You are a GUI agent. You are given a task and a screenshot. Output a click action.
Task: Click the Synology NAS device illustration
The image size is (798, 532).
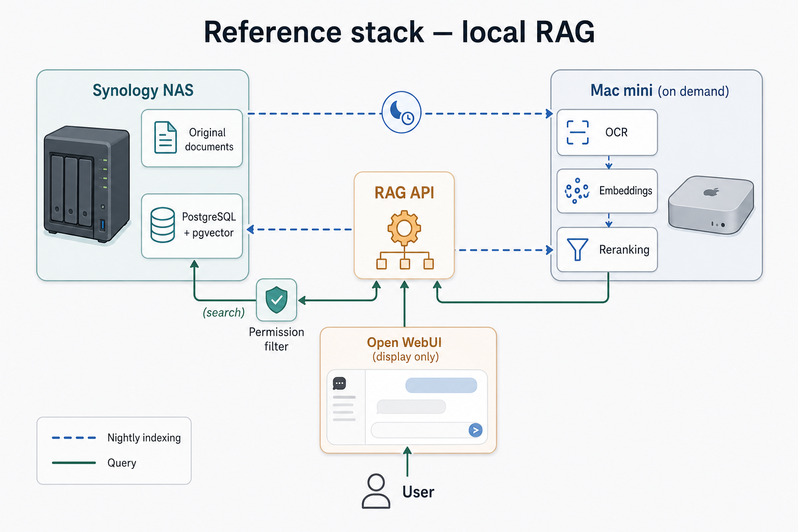86,184
